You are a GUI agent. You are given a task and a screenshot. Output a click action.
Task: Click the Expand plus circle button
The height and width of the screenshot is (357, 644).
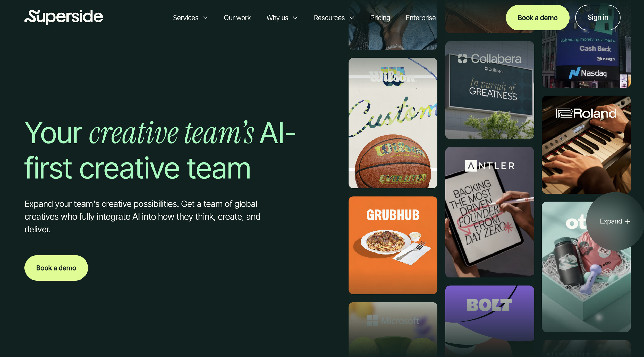(615, 221)
